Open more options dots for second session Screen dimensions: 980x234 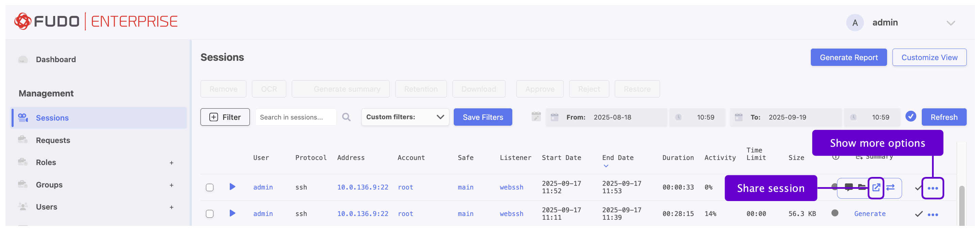(x=932, y=215)
